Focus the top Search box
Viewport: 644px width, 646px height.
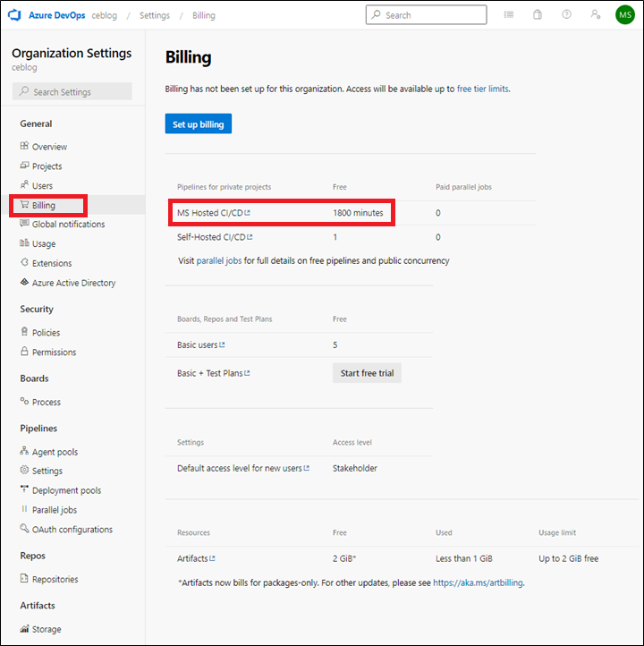[426, 15]
